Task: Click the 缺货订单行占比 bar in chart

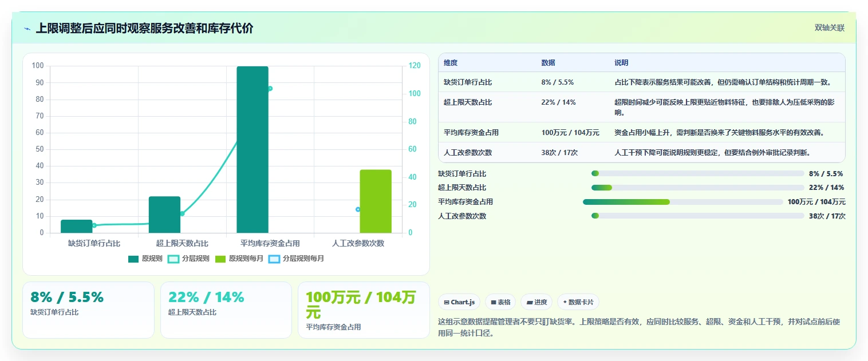Action: pyautogui.click(x=77, y=227)
